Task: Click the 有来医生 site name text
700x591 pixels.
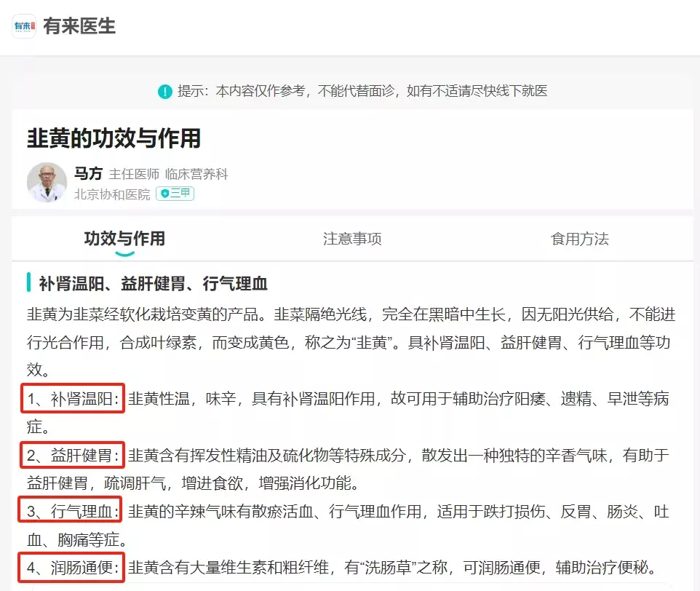Action: tap(79, 26)
